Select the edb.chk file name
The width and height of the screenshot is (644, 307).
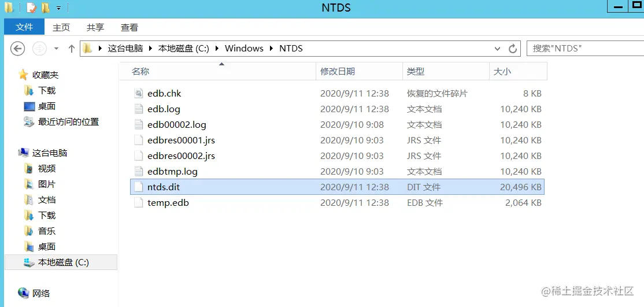click(x=164, y=93)
